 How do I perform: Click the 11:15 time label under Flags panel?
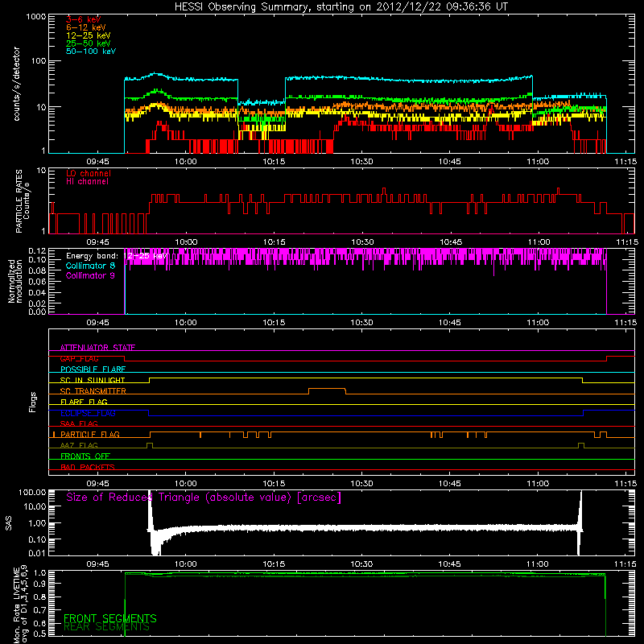click(625, 484)
